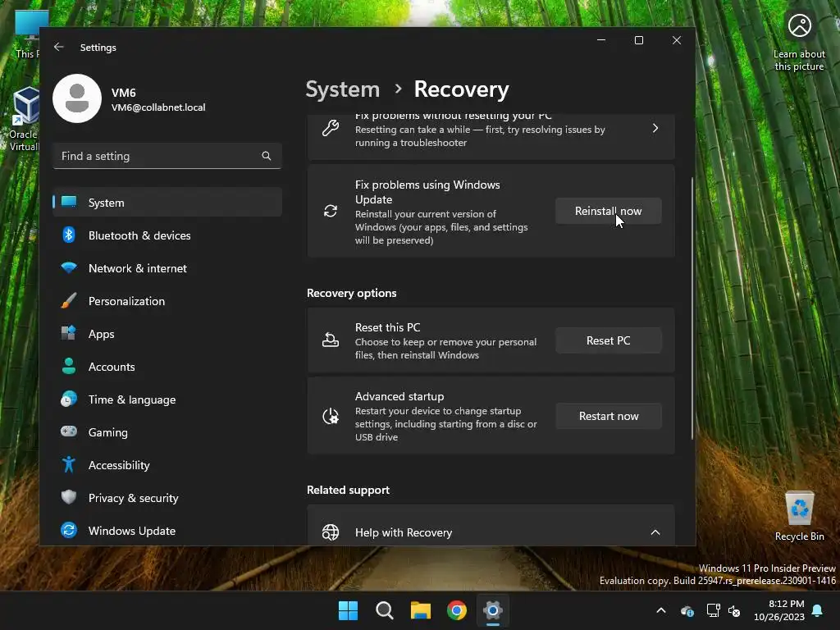Click the System breadcrumb link
The image size is (840, 630).
tap(342, 89)
